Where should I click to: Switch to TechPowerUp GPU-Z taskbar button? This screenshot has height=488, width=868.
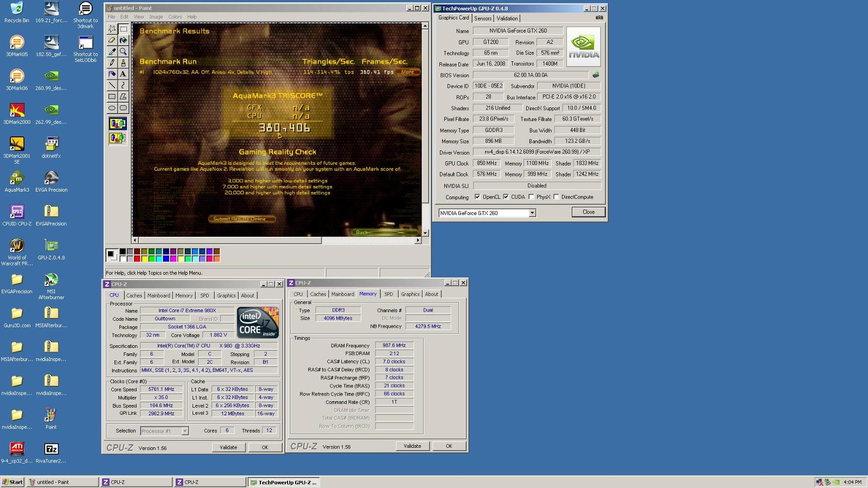[284, 482]
